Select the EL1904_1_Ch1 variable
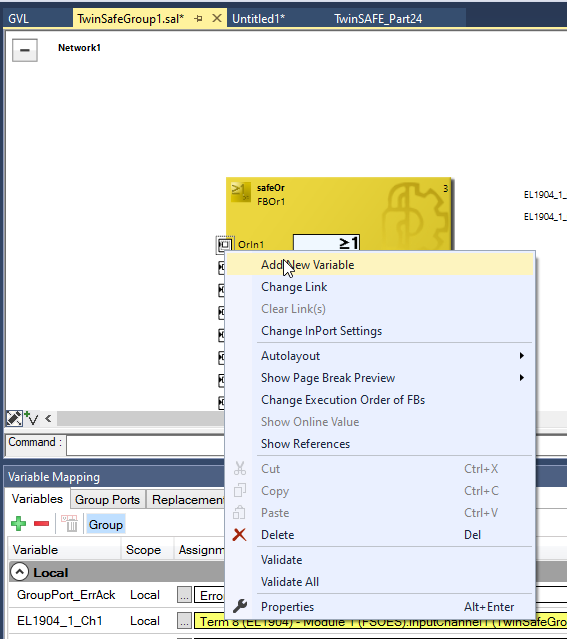This screenshot has width=567, height=639. [x=60, y=621]
